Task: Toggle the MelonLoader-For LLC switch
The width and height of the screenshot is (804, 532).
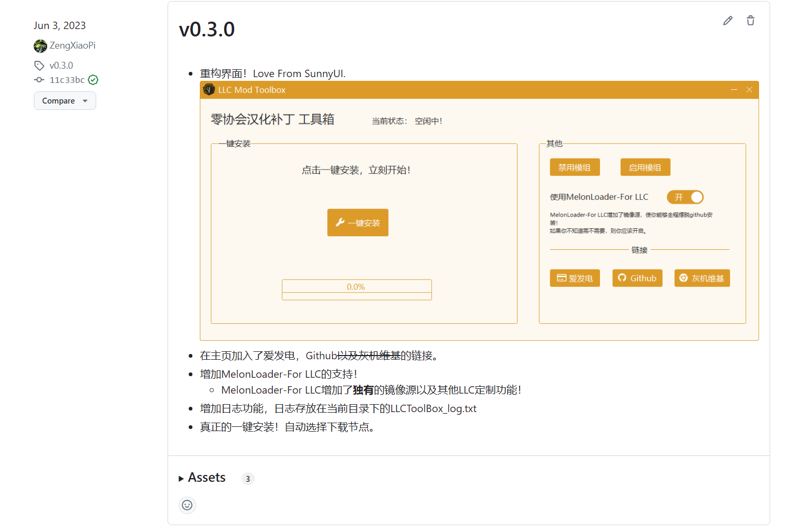Action: click(x=685, y=197)
